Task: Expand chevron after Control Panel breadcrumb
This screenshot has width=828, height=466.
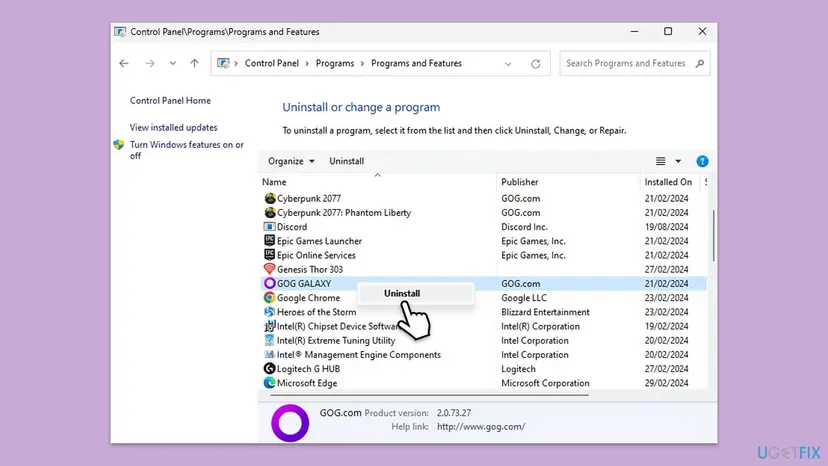Action: click(307, 63)
